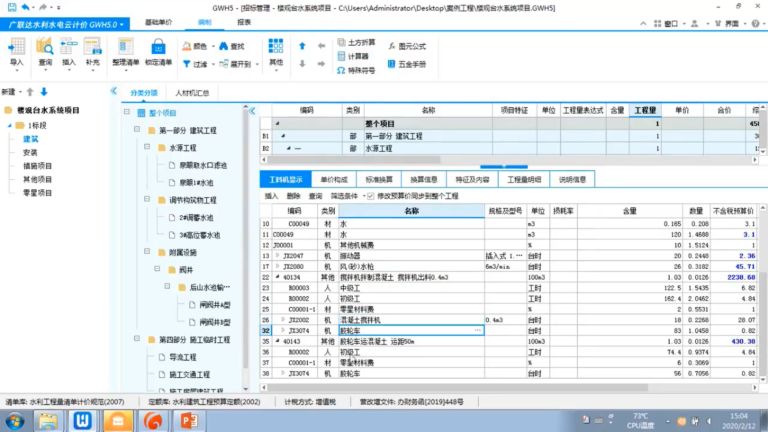768x432 pixels.
Task: Switch to the 单价构成 tab
Action: click(334, 180)
